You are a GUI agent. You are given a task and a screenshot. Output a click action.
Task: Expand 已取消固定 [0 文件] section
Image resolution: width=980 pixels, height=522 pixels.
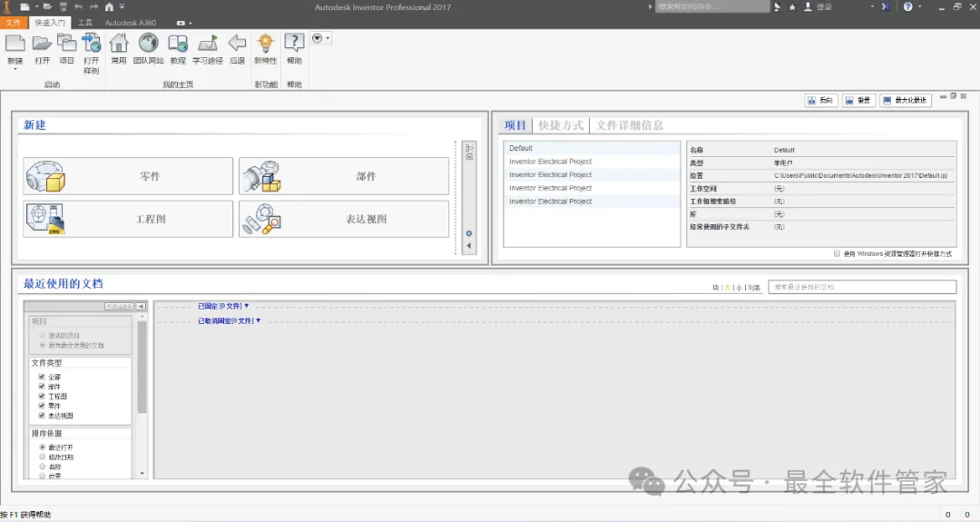(x=229, y=320)
